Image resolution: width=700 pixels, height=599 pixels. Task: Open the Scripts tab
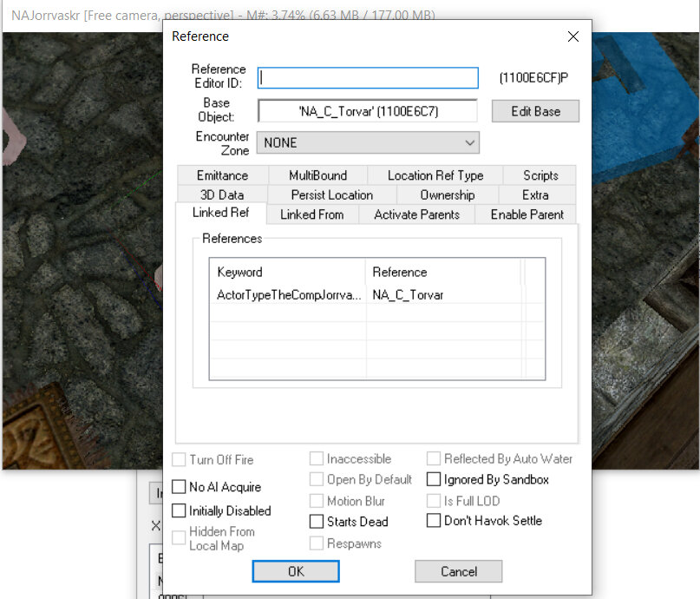540,175
